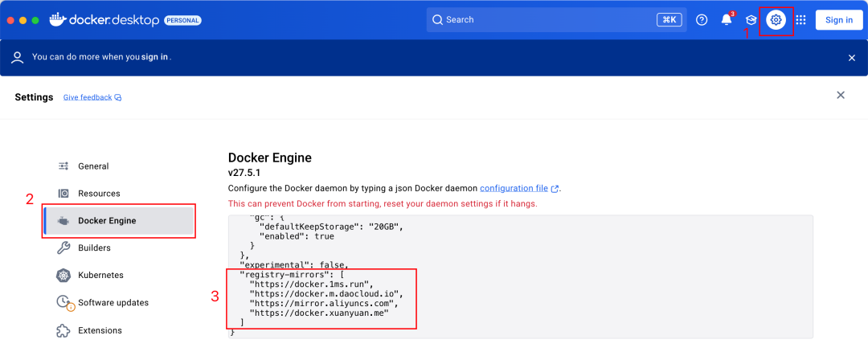Viewport: 868px width, 360px height.
Task: Click the "https://mirror.aliyuncs.com" mirror line
Action: [324, 304]
